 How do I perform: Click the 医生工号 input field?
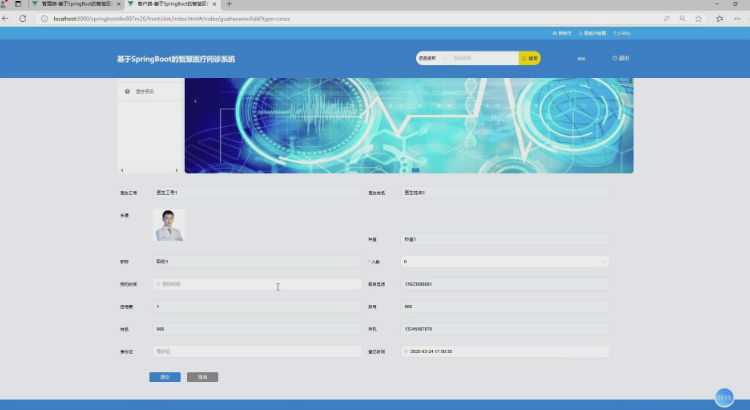click(257, 192)
